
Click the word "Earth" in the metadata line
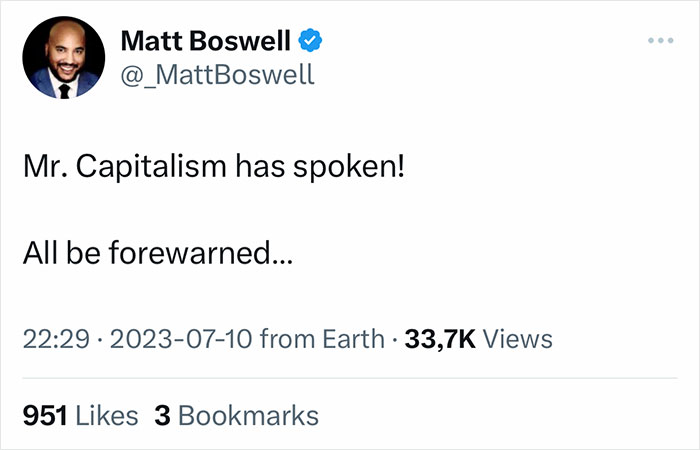point(351,338)
